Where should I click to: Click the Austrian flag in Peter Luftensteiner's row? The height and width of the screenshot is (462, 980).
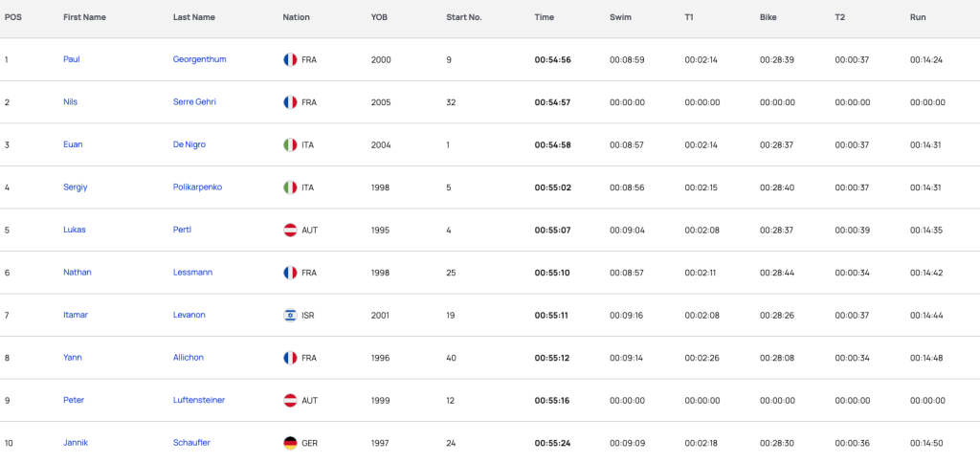[290, 400]
